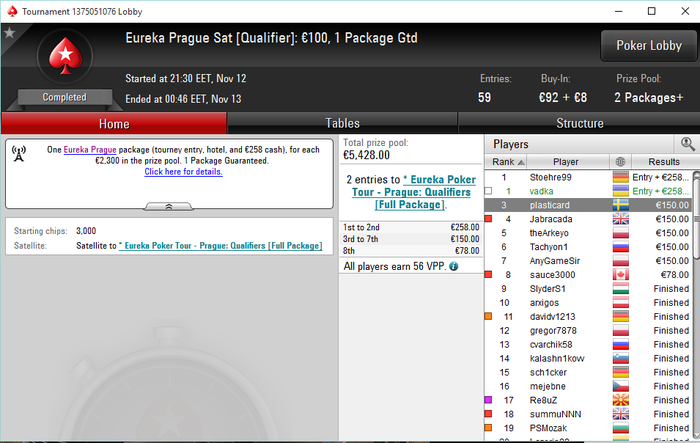The image size is (700, 443).
Task: Click Jabracada's red color label
Action: [x=488, y=219]
